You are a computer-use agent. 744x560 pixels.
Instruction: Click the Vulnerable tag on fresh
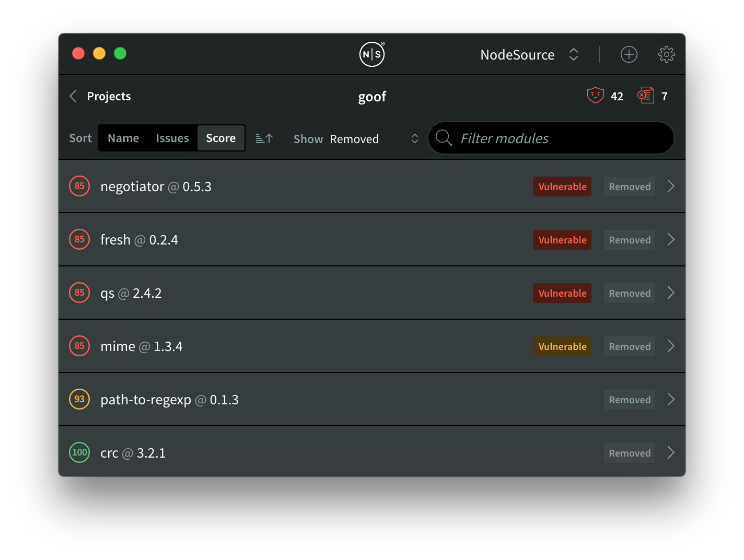(562, 240)
